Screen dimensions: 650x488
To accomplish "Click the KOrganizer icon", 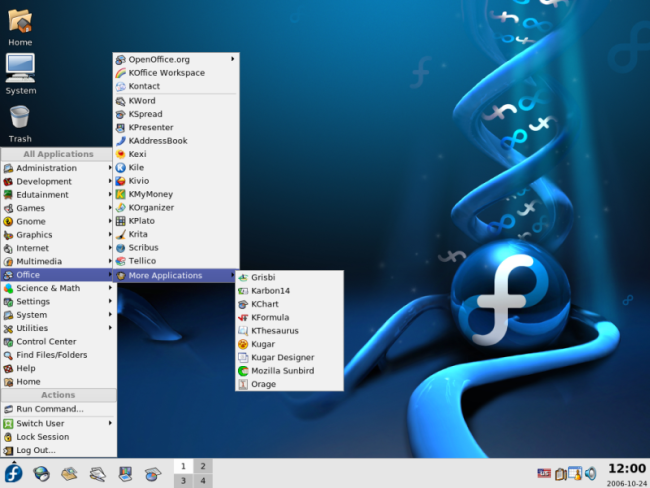I will click(121, 207).
